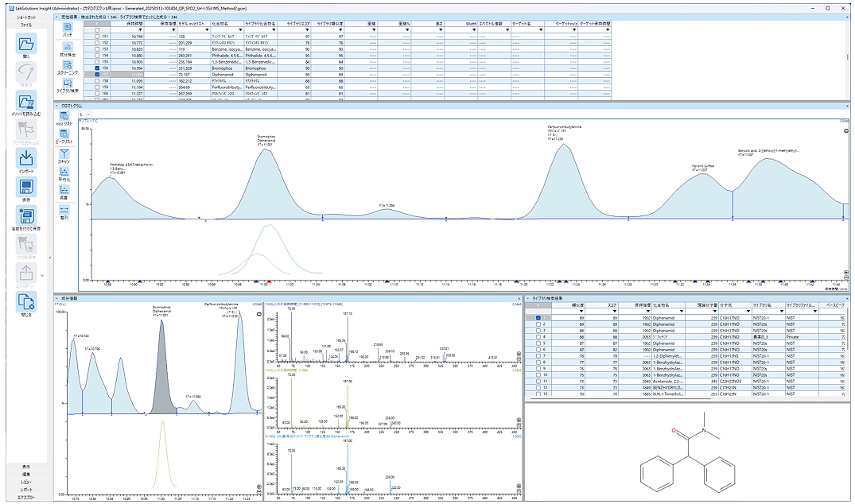Open the m/z リスト panel
This screenshot has height=504, width=855.
[x=64, y=118]
